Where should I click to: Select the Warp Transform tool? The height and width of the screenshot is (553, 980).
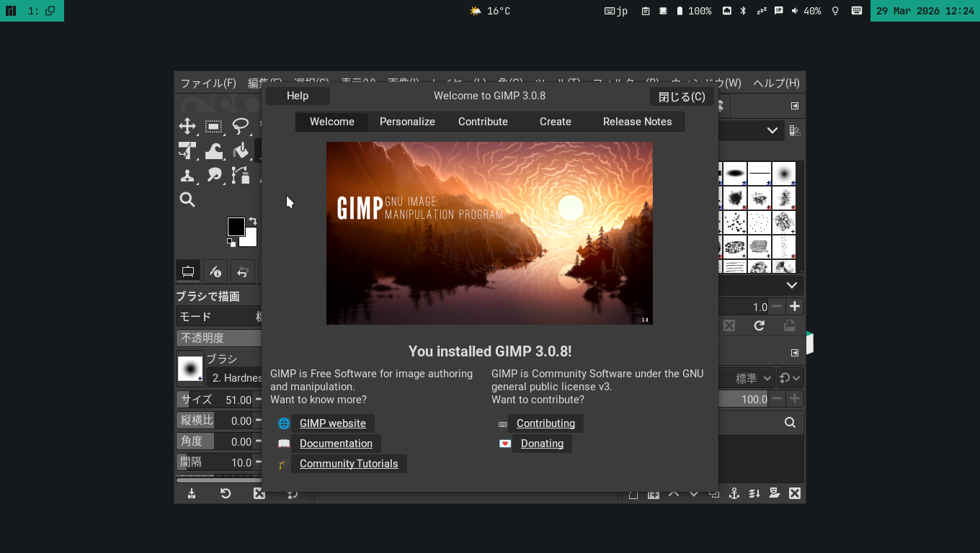[213, 151]
